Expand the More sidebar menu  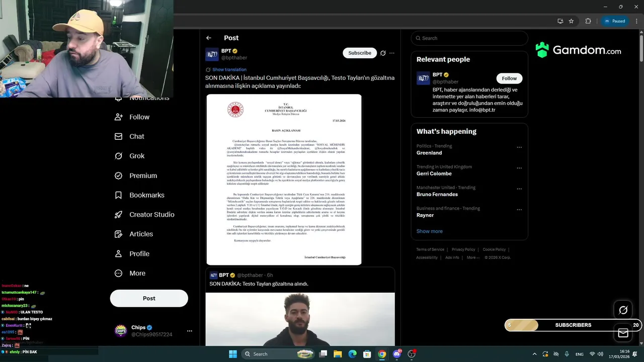pyautogui.click(x=137, y=273)
